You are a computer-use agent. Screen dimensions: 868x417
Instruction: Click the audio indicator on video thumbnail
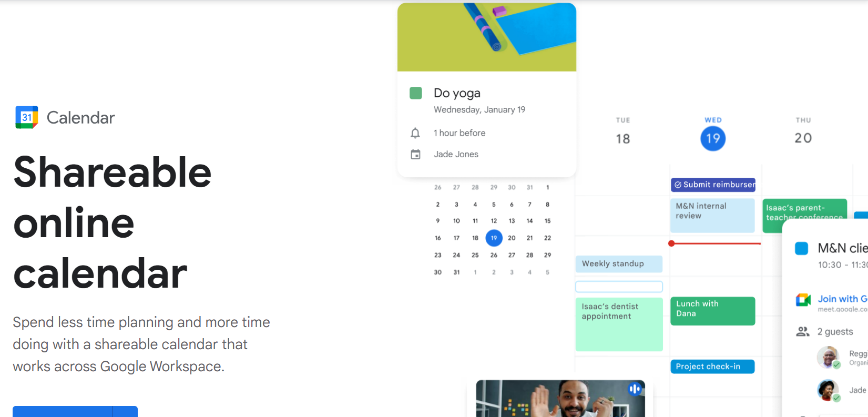(635, 389)
